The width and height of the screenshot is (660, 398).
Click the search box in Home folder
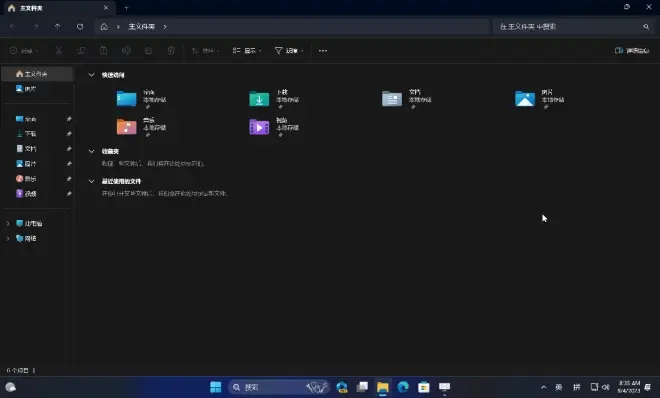pyautogui.click(x=574, y=27)
